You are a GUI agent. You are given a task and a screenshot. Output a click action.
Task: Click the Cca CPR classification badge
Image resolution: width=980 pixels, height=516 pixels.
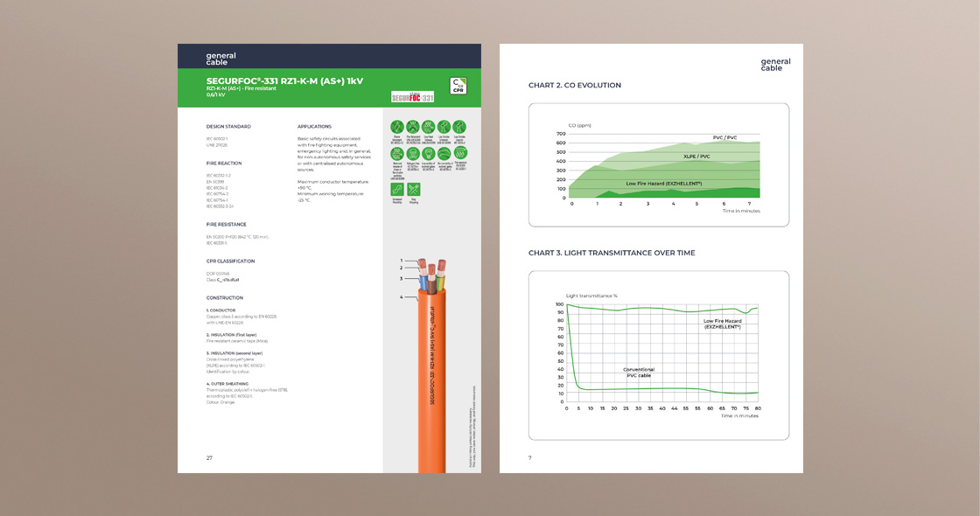458,86
